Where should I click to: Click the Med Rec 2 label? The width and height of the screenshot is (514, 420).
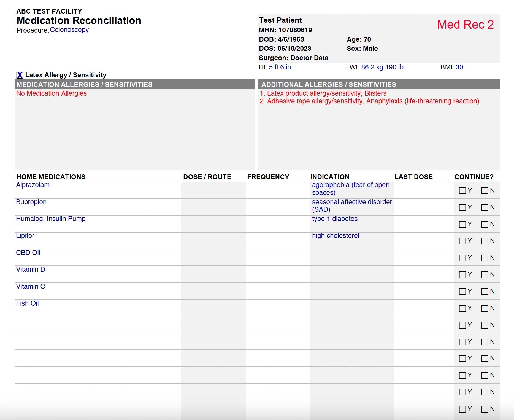(x=466, y=25)
